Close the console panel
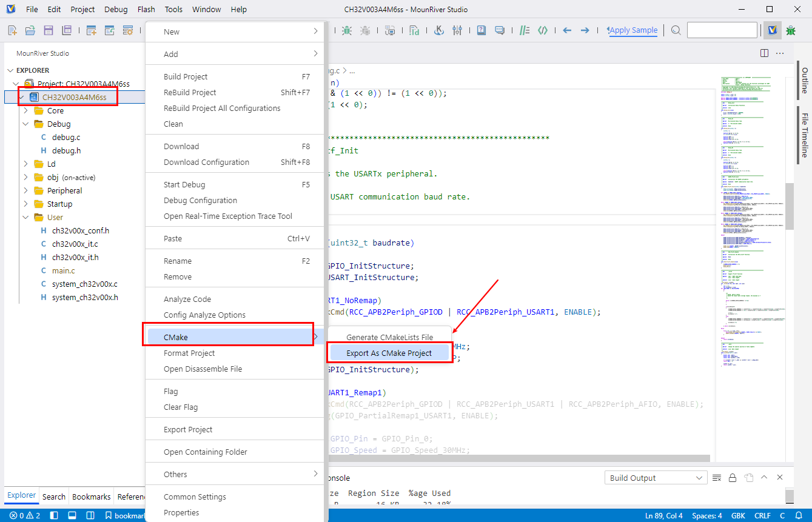Image resolution: width=812 pixels, height=522 pixels. [x=780, y=478]
